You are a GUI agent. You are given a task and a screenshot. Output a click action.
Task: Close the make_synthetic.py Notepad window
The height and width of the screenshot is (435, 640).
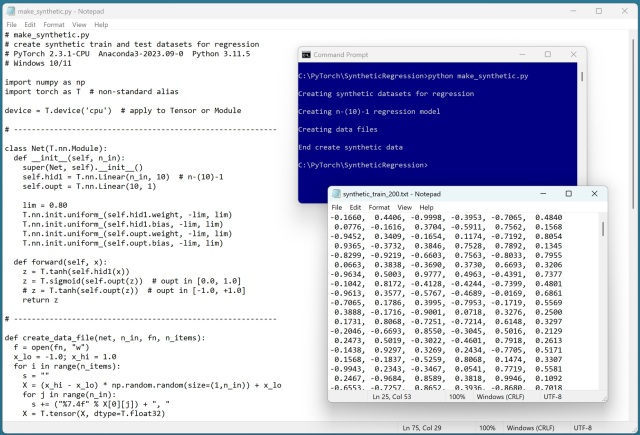pyautogui.click(x=624, y=11)
